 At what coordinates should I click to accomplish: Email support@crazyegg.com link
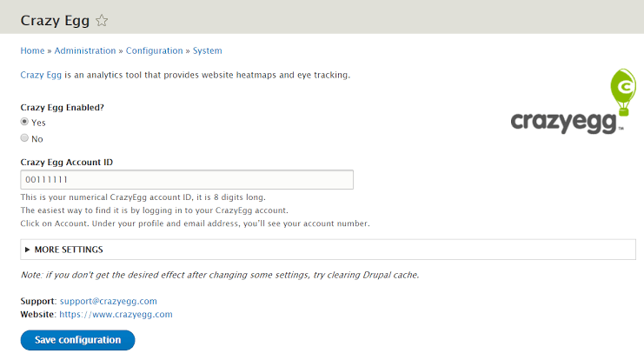click(x=109, y=301)
